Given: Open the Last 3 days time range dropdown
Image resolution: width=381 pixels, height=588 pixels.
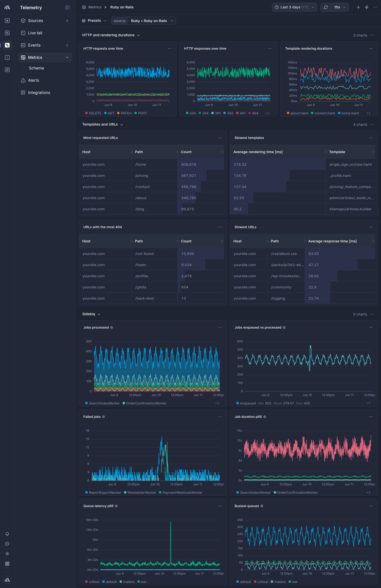Looking at the screenshot, I should [x=294, y=7].
